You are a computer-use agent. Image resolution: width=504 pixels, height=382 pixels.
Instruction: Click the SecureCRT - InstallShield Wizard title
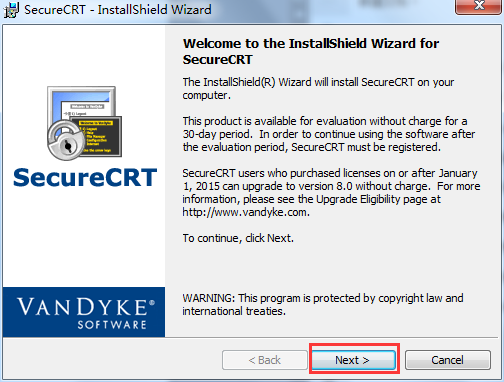[x=118, y=10]
